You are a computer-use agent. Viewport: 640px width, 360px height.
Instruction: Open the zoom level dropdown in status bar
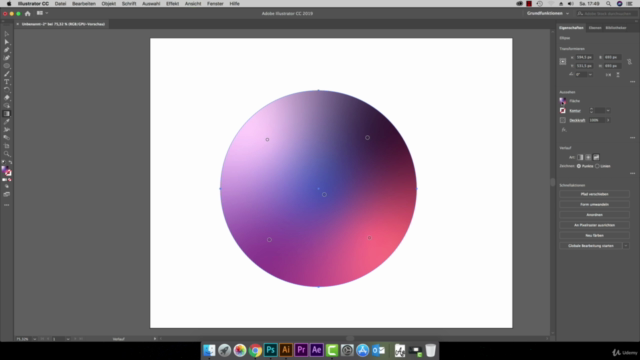pyautogui.click(x=34, y=339)
